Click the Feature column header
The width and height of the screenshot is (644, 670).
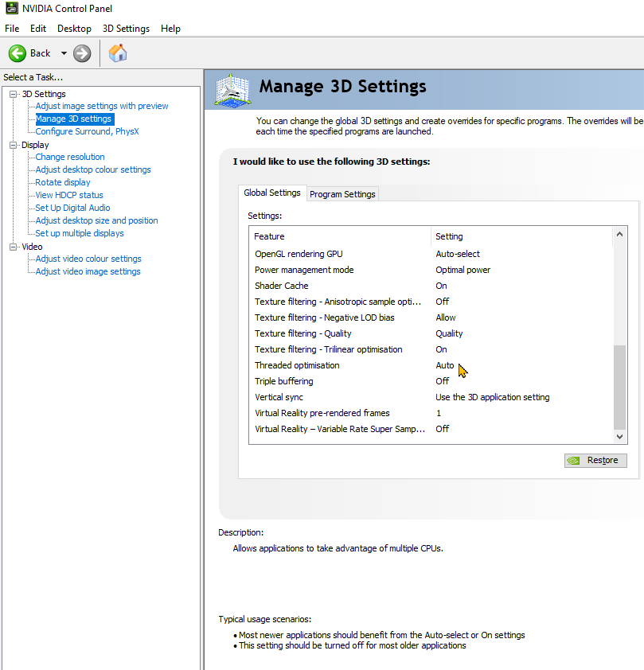coord(340,236)
